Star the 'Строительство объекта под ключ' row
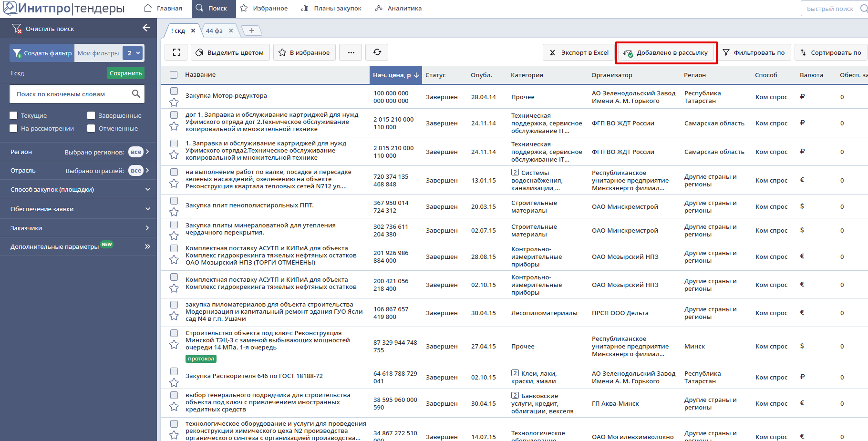The height and width of the screenshot is (441, 868). point(174,344)
